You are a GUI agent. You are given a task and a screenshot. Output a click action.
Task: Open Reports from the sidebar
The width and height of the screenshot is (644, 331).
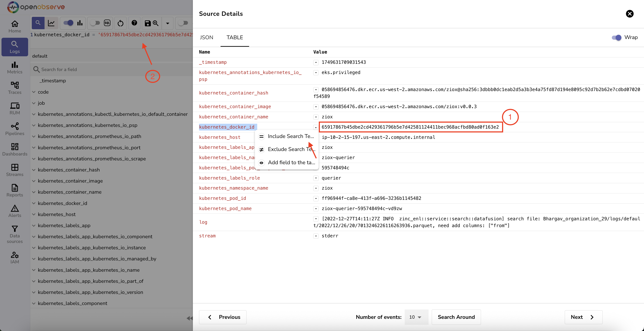pyautogui.click(x=14, y=191)
